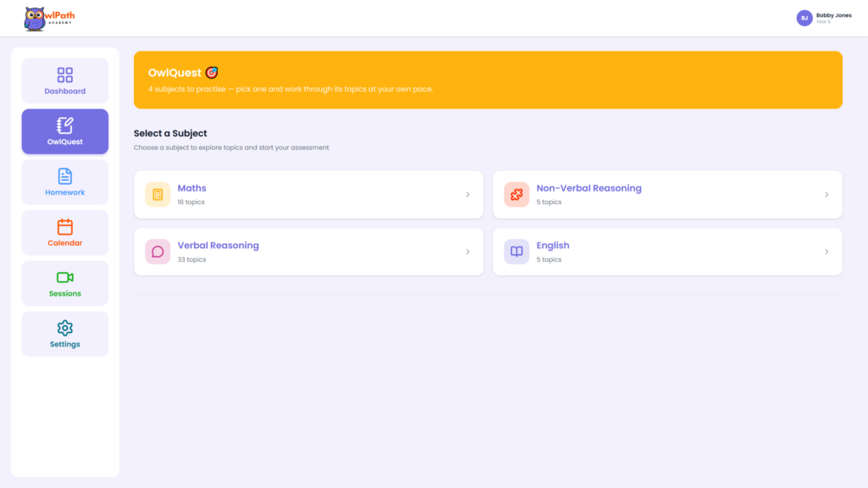Switch to the Homework menu label
Screen dimensions: 868x488
coord(64,192)
